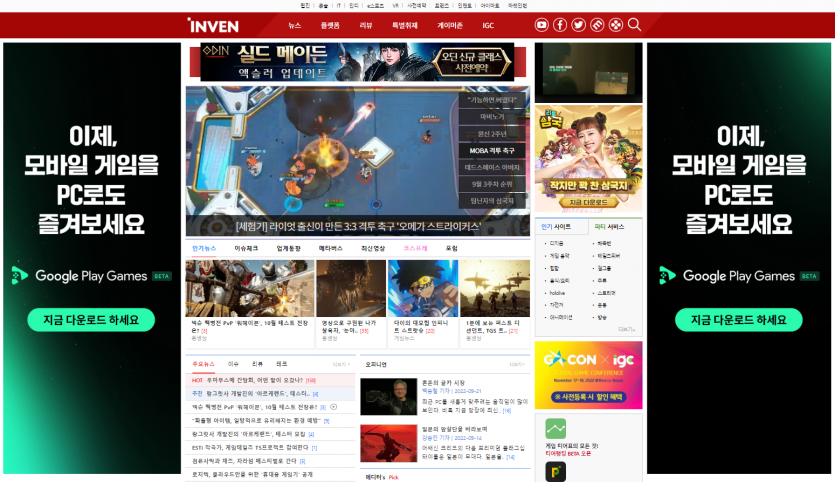Open the Dragon Quest anime article thumbnail
Screen dimensions: 835x482
[421, 288]
